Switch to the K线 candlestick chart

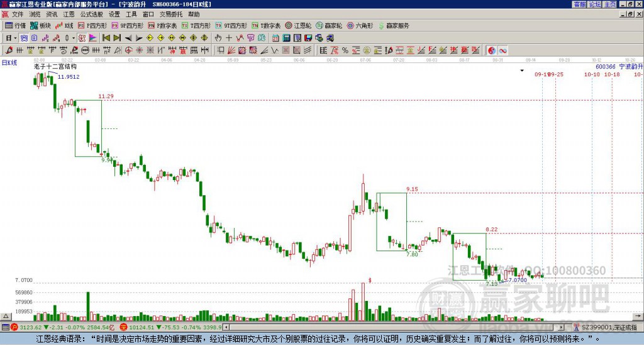65,25
